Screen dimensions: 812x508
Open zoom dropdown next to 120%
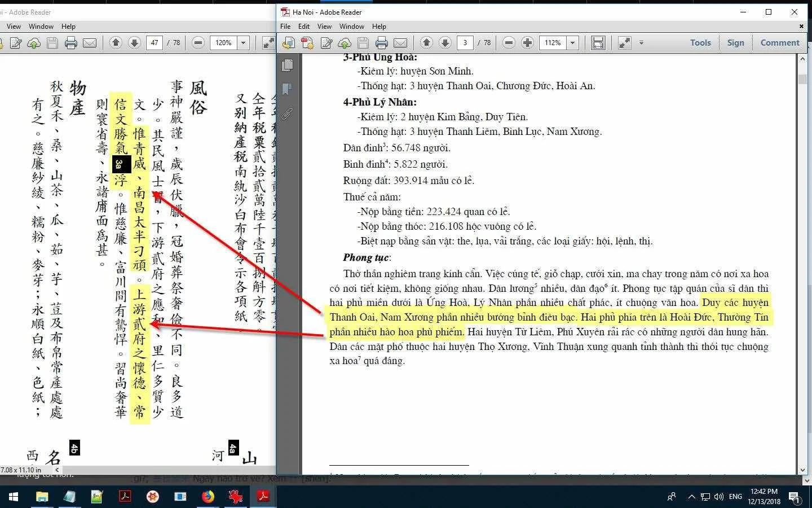point(244,43)
